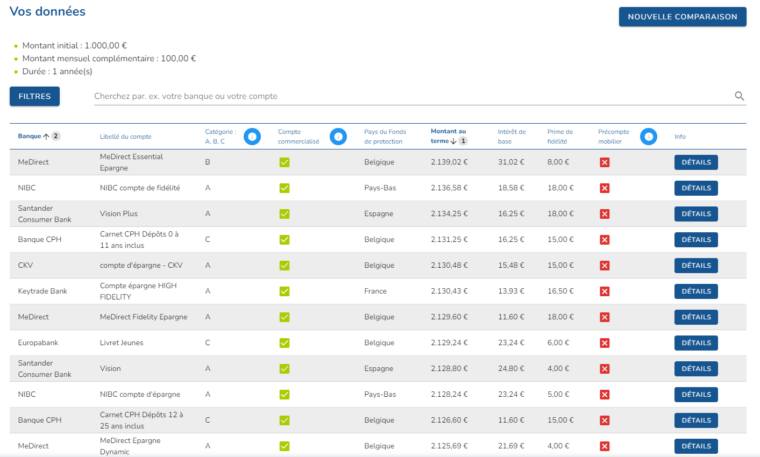Click the search magnifier icon

click(740, 96)
